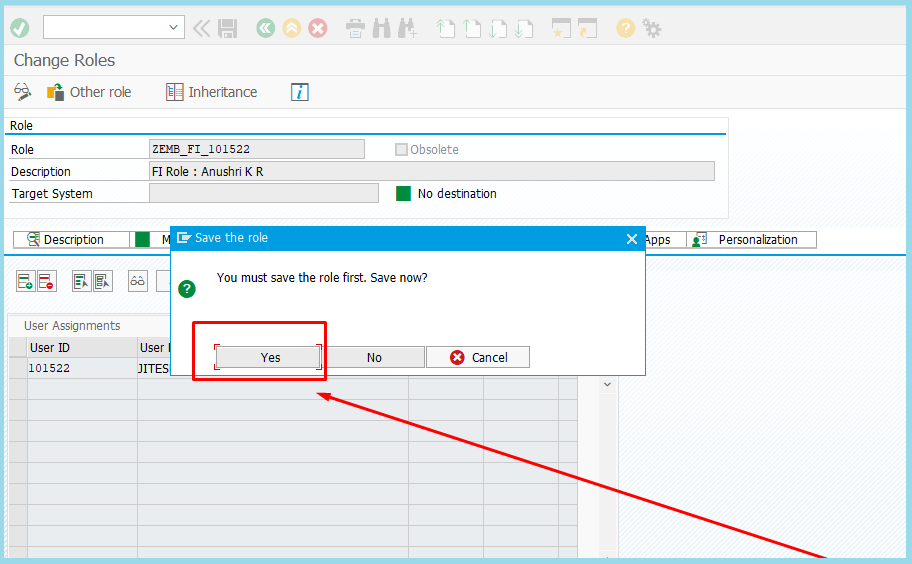Open the transaction command field dropdown

click(174, 28)
